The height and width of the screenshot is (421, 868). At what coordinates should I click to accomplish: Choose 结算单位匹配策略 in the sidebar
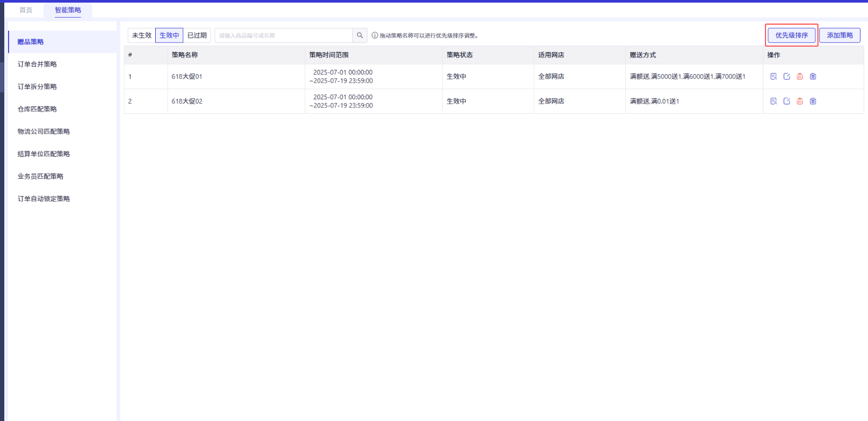click(62, 154)
